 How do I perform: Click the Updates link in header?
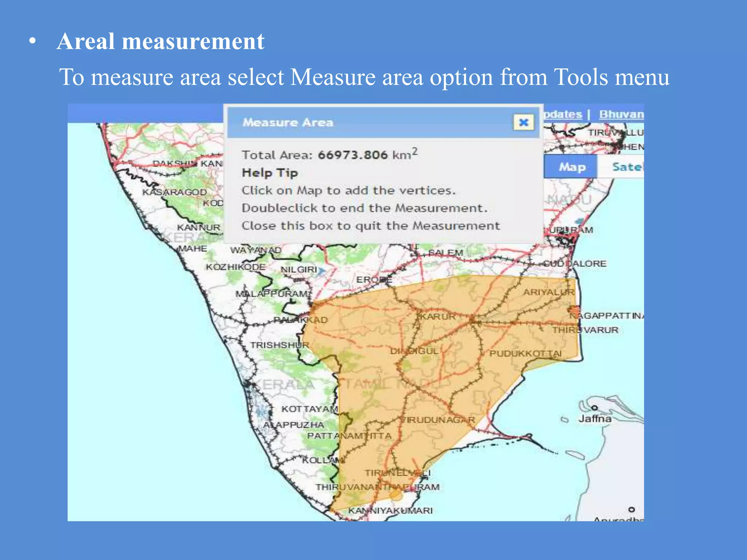point(563,114)
